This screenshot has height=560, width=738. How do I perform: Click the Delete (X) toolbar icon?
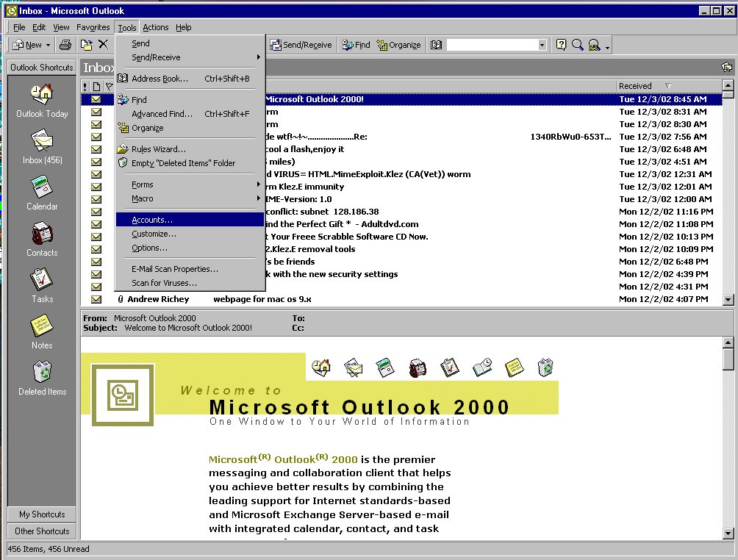click(x=103, y=45)
